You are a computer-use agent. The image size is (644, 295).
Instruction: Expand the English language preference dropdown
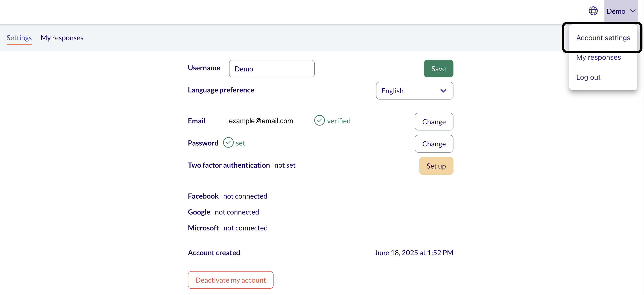pyautogui.click(x=414, y=91)
